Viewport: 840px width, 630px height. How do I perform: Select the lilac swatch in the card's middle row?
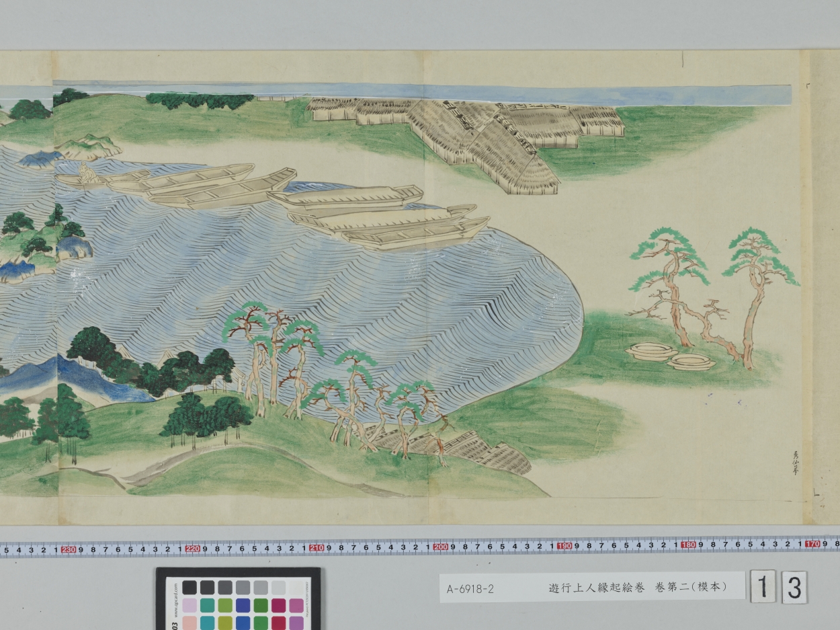pyautogui.click(x=189, y=605)
